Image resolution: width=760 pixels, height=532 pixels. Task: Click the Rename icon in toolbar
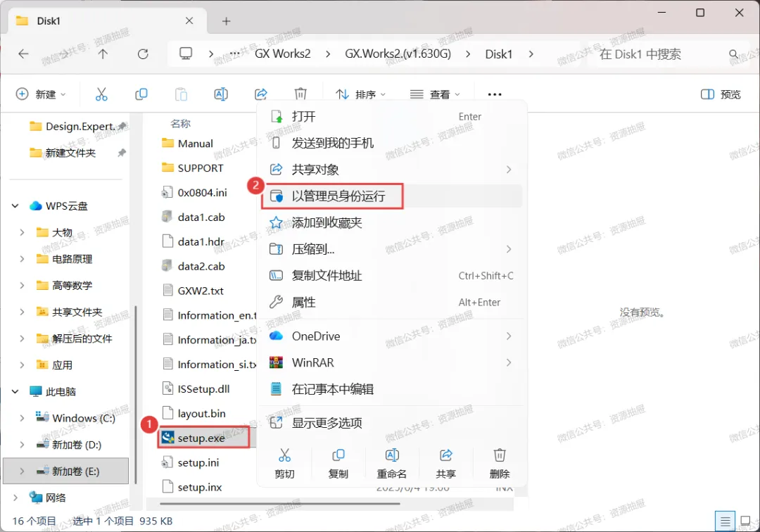point(221,94)
